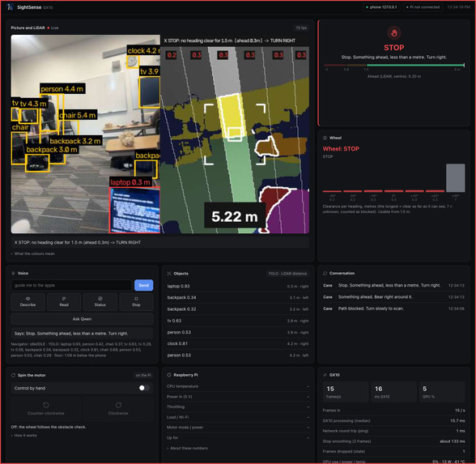
Task: Click the STOP distance progress bar
Action: click(394, 65)
